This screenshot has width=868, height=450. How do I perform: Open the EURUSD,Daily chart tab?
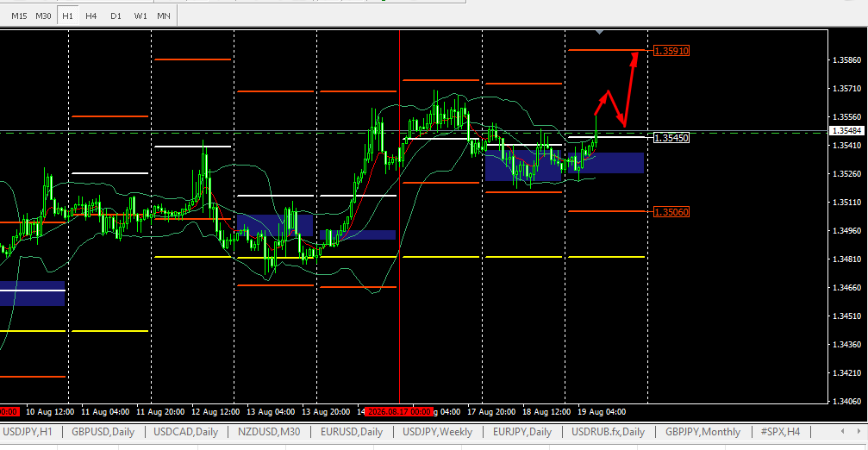[x=352, y=432]
